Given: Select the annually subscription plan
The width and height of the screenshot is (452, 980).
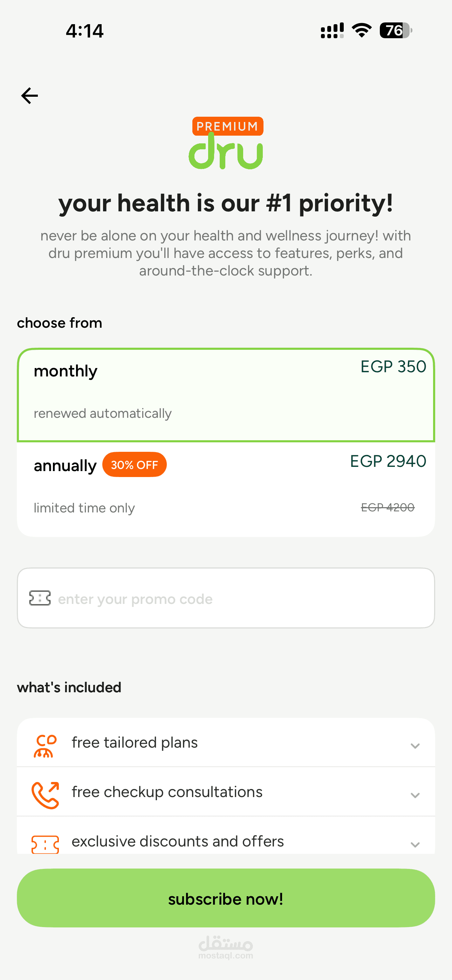Looking at the screenshot, I should [x=226, y=489].
